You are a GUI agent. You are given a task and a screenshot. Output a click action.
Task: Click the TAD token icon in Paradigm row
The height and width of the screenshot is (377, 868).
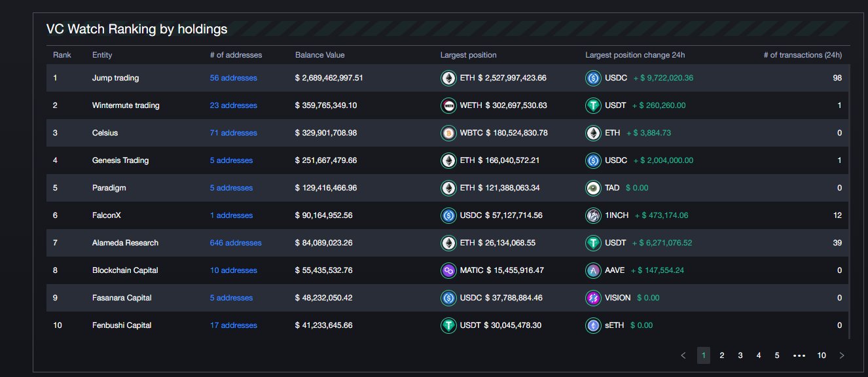593,188
